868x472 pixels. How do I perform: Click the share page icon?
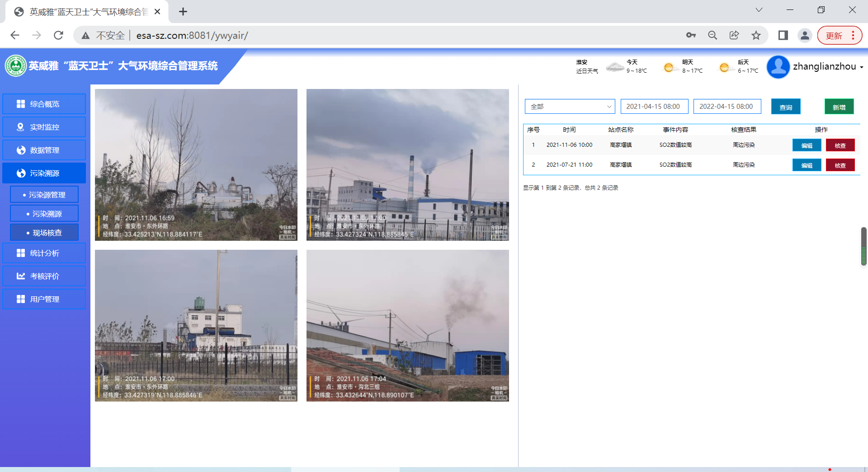[734, 35]
